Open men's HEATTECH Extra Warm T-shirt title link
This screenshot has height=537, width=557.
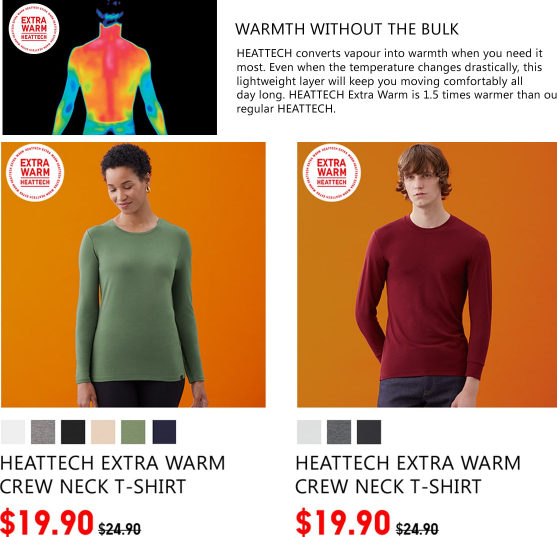pyautogui.click(x=408, y=474)
